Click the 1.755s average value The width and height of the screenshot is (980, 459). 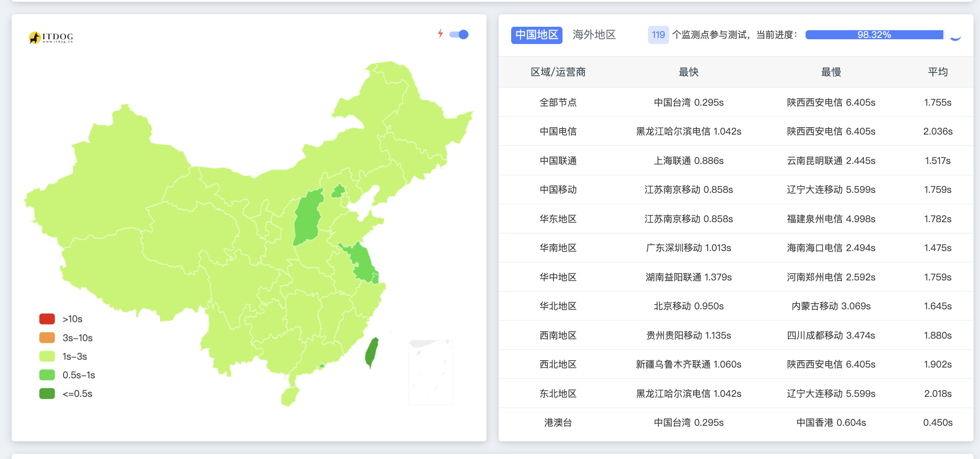938,102
